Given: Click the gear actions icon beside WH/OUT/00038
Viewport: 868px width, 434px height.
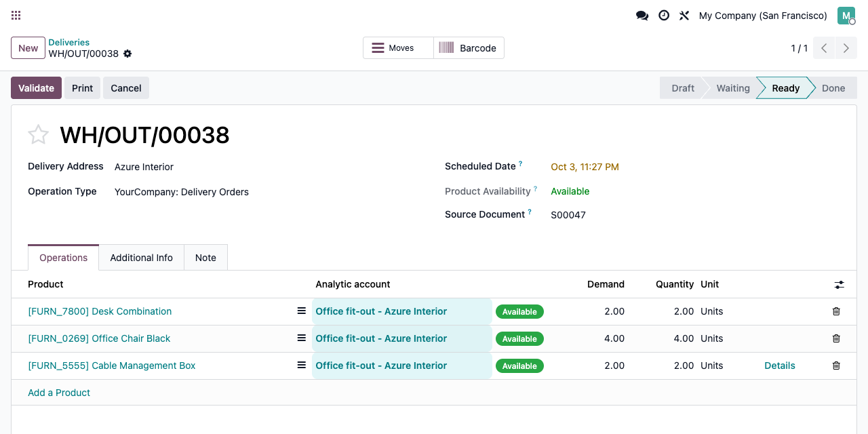Looking at the screenshot, I should [127, 54].
